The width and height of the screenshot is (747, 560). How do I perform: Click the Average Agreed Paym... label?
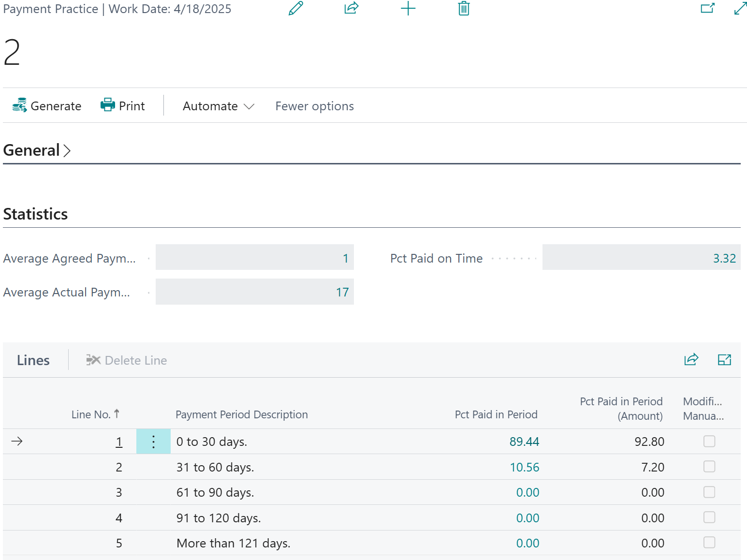coord(69,258)
